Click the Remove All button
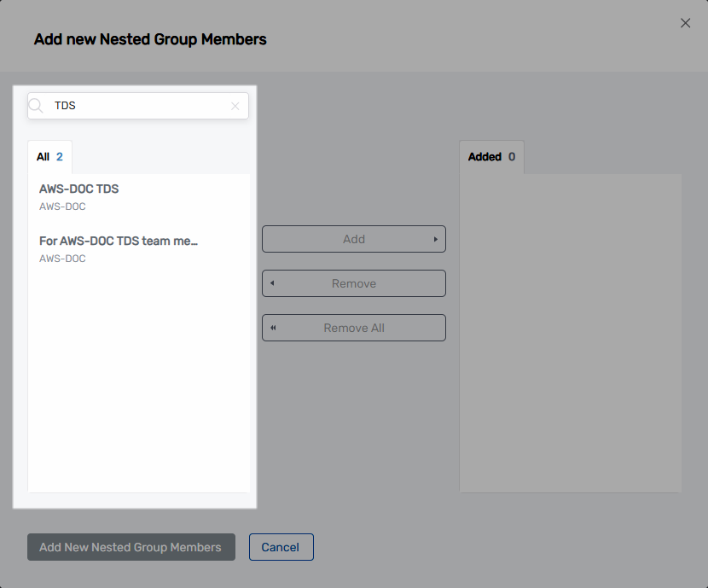This screenshot has width=708, height=588. coord(353,327)
